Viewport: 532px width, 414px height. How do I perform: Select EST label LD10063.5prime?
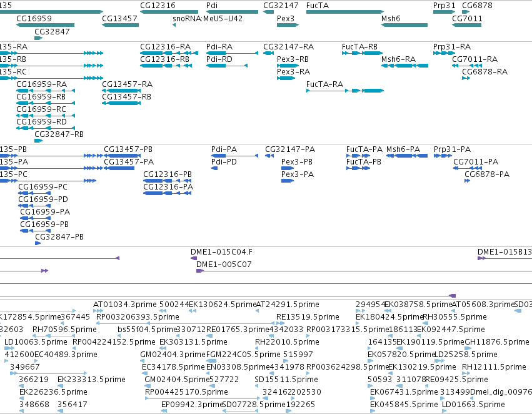coord(36,342)
